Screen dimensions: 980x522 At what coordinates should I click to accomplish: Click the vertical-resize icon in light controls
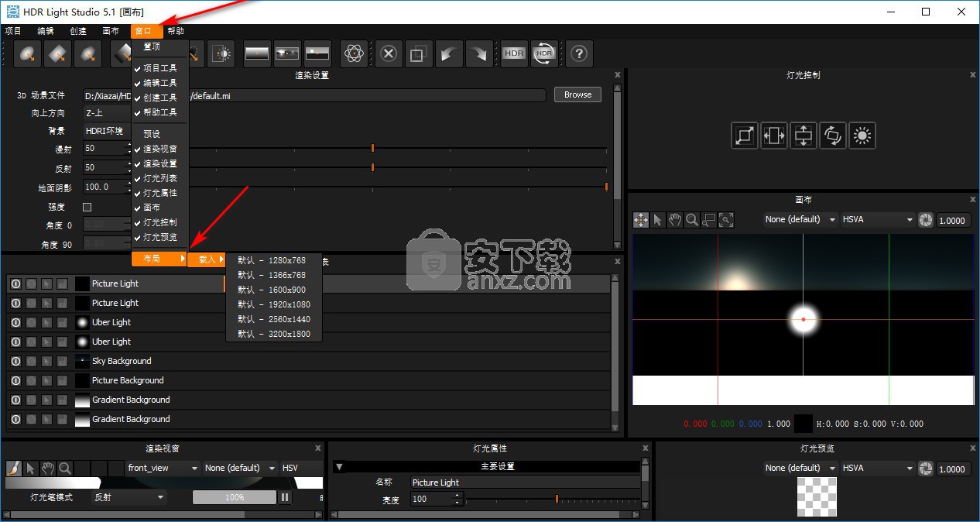[804, 136]
